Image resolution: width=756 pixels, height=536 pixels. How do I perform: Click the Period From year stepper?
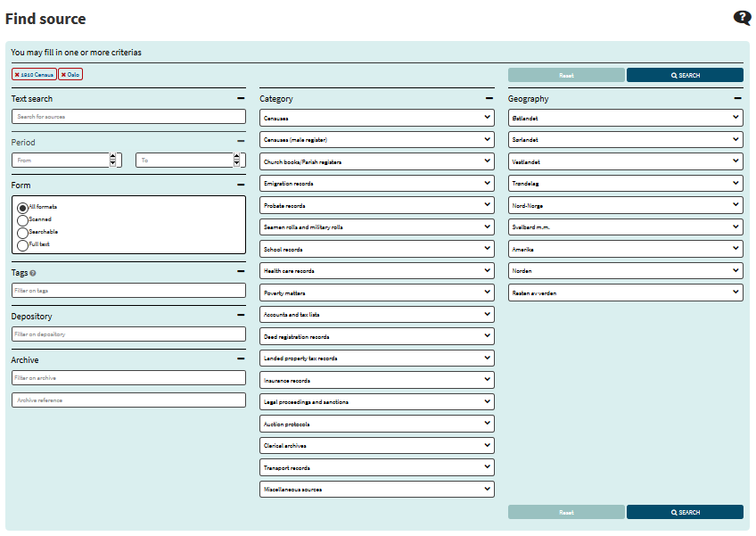point(113,161)
